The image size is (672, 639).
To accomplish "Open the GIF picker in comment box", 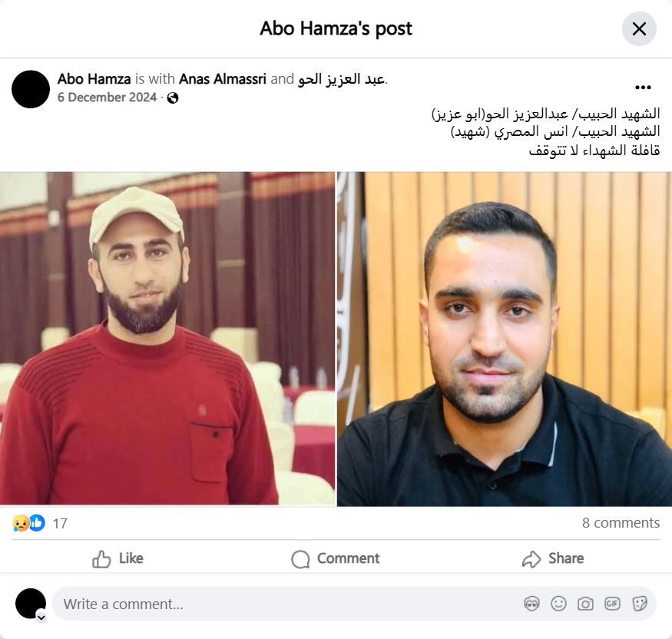I will [612, 604].
